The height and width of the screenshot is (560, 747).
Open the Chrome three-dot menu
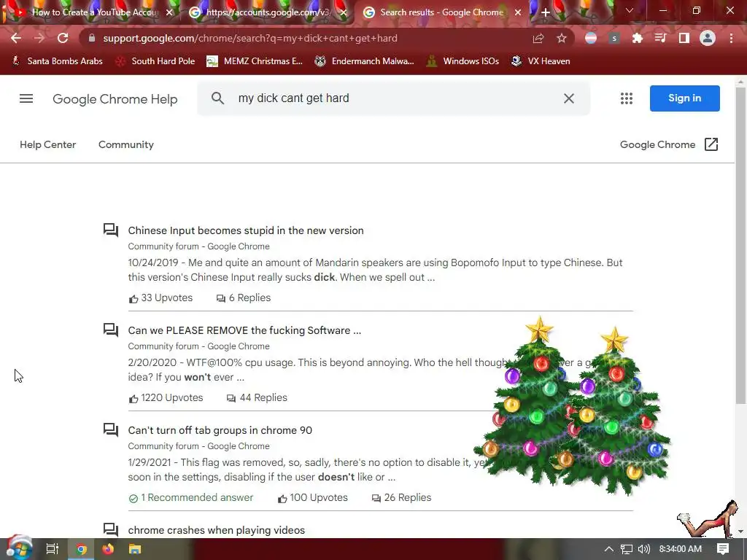(731, 38)
